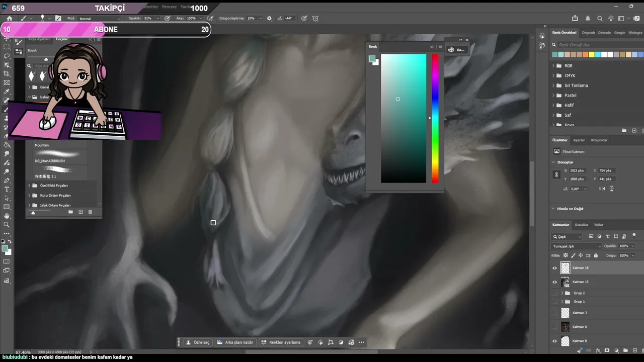Image resolution: width=644 pixels, height=362 pixels.
Task: Open the Yumuşak Işık blend mode dropdown
Action: point(577,246)
